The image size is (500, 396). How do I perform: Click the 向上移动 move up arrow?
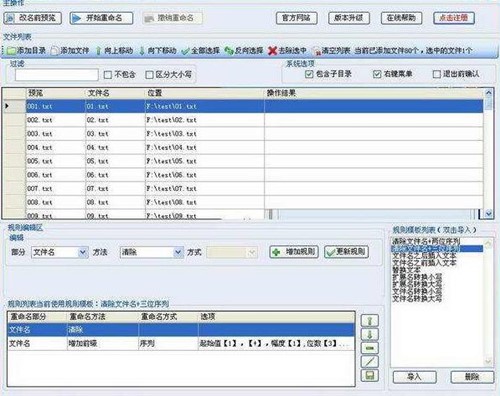(x=98, y=51)
